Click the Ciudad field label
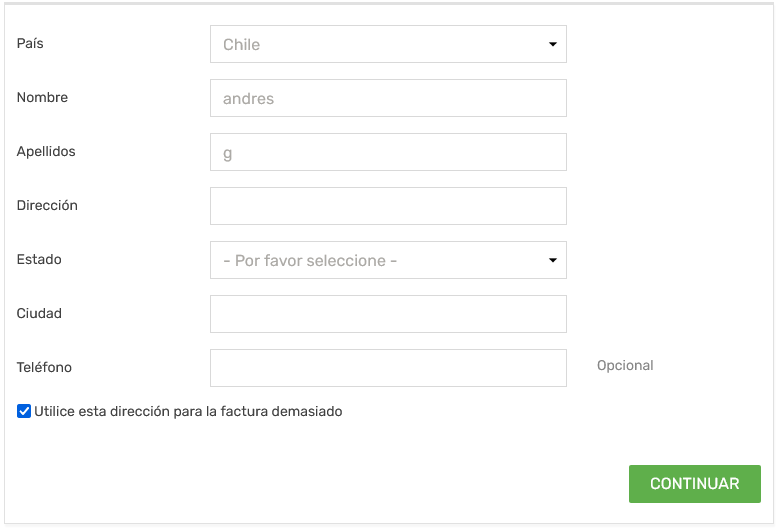The width and height of the screenshot is (778, 530). tap(39, 314)
